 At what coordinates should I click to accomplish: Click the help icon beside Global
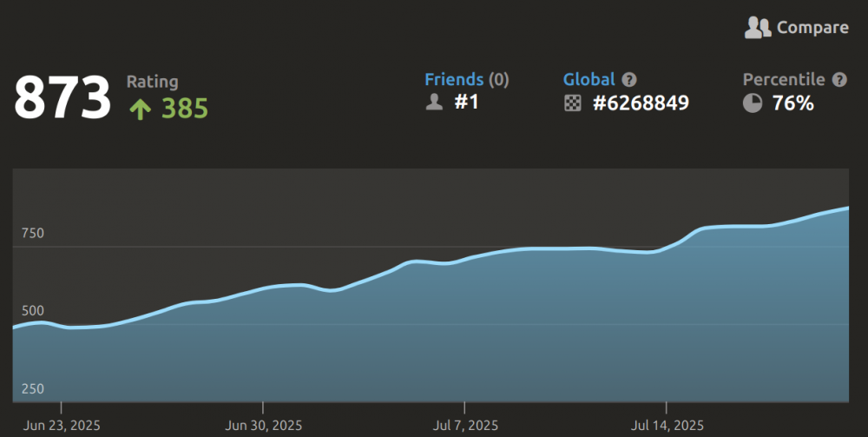pyautogui.click(x=629, y=80)
